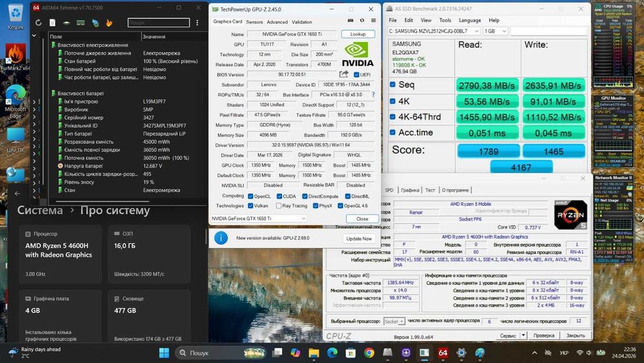Open Microsoft Store from the taskbar
Viewport: 644px width, 363px height.
click(x=350, y=353)
